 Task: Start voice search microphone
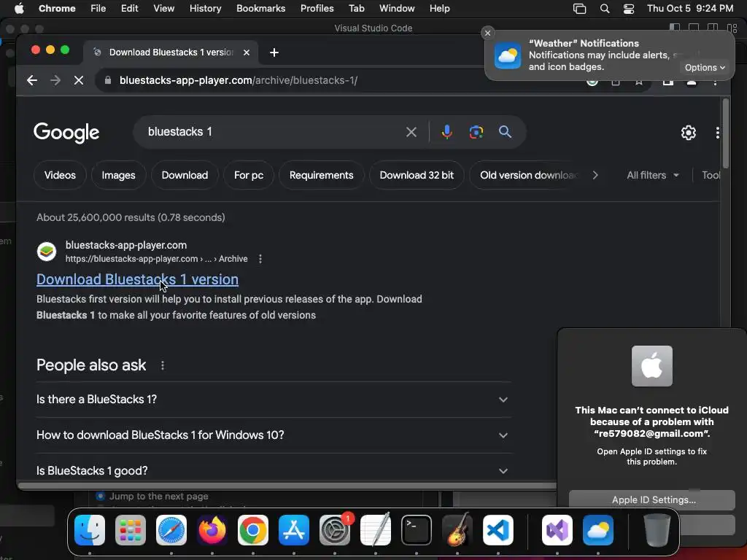(446, 132)
